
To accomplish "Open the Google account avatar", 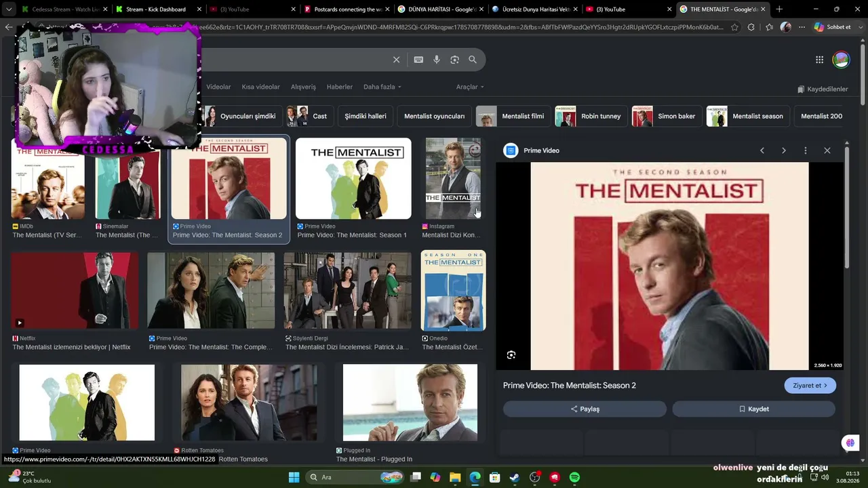I will tap(841, 60).
